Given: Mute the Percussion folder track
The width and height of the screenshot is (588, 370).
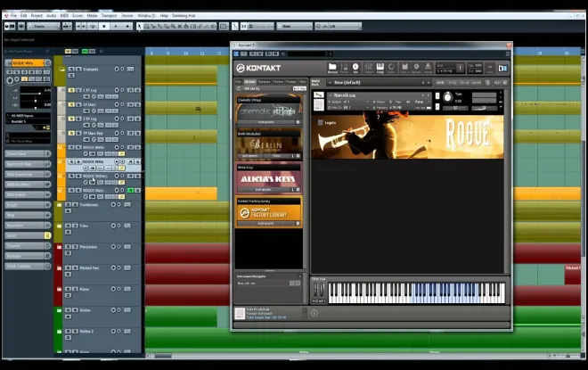Looking at the screenshot, I should click(69, 247).
